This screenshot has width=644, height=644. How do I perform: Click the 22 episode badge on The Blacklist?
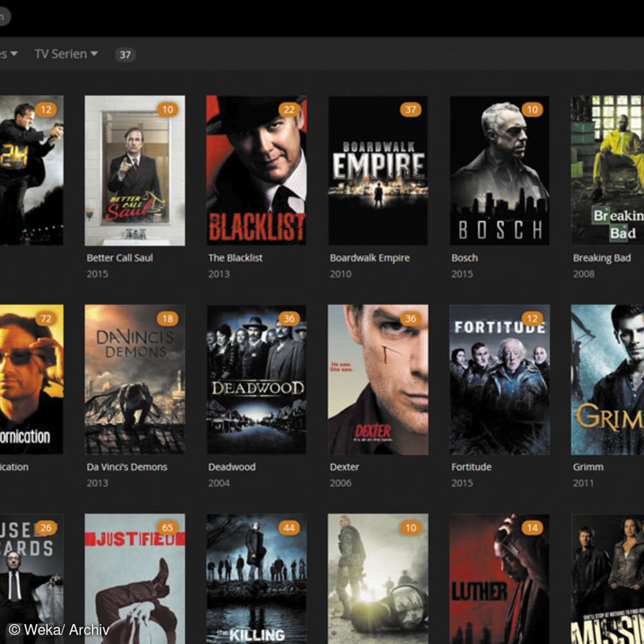pos(289,109)
